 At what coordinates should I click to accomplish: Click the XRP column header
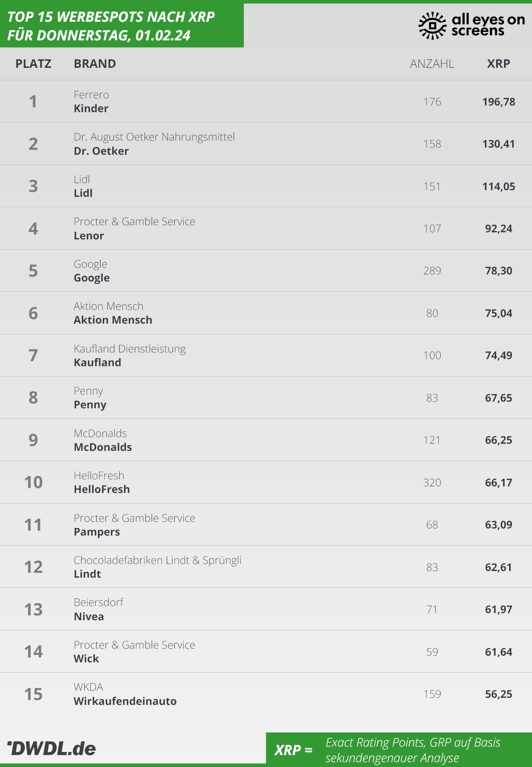(498, 64)
